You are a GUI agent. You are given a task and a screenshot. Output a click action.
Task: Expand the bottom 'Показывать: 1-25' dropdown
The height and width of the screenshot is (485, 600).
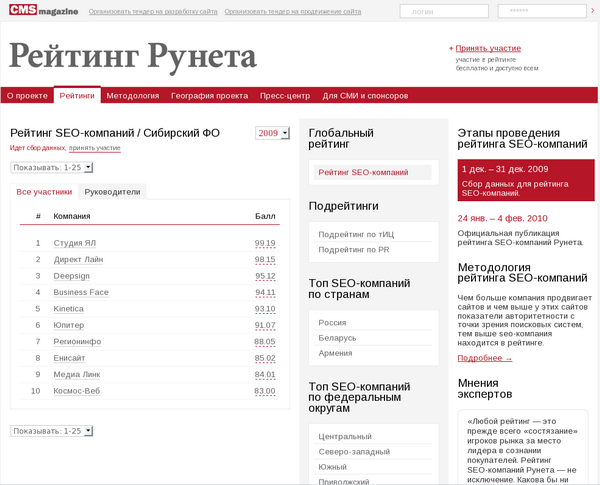tap(52, 431)
